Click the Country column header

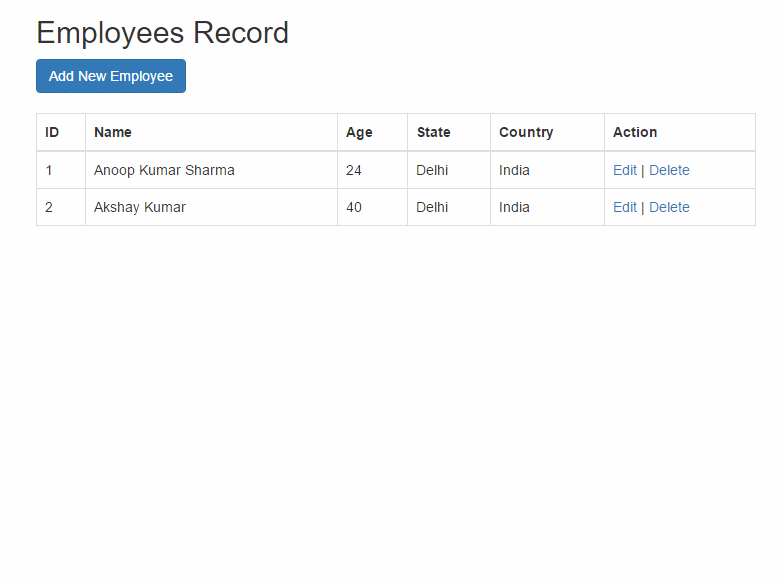[x=526, y=132]
